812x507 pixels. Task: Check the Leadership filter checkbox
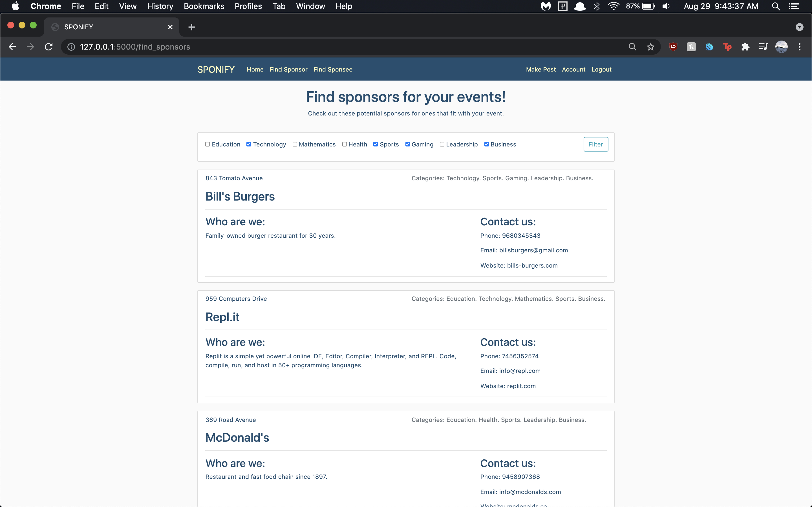pyautogui.click(x=442, y=144)
